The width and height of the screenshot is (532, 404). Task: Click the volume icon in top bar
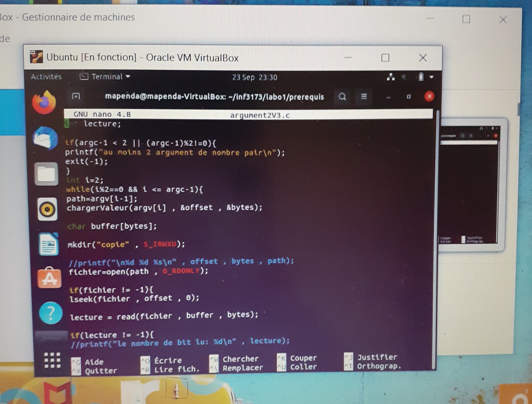point(404,77)
